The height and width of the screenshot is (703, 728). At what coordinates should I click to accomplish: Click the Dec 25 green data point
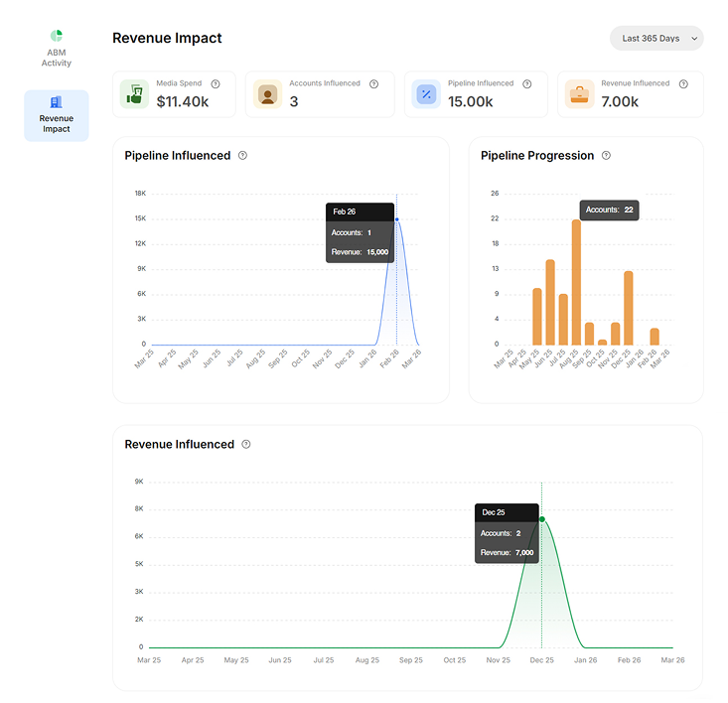pos(542,519)
